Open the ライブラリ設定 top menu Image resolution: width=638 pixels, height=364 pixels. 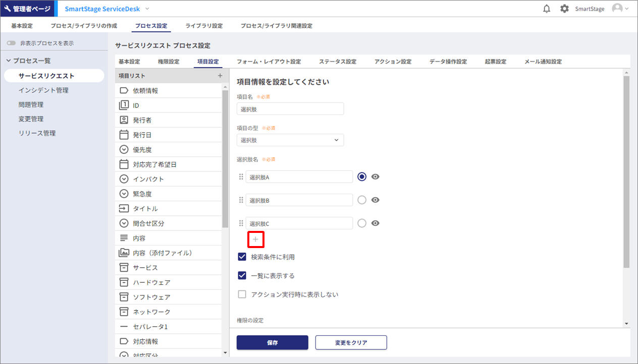point(203,26)
